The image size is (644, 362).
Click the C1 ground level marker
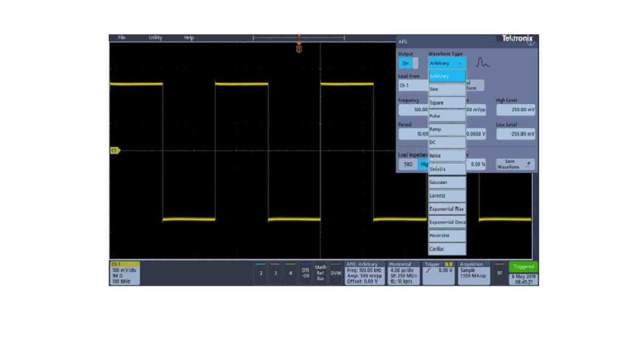[x=115, y=150]
